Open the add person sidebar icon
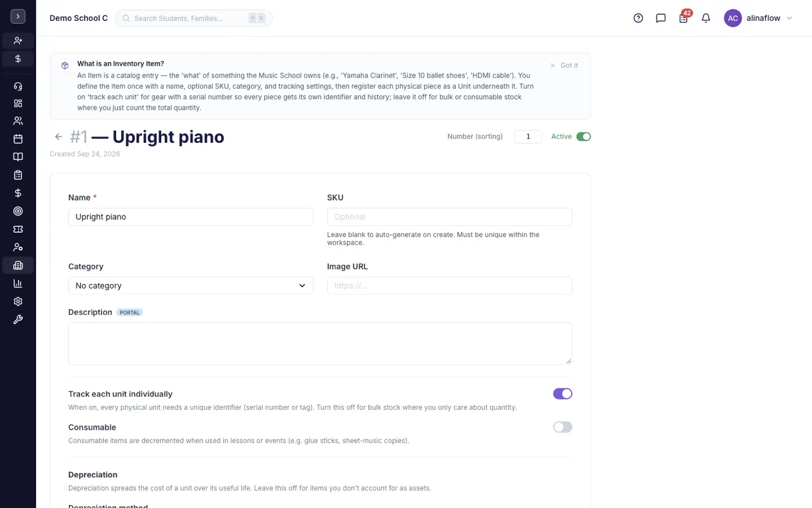 click(x=18, y=41)
